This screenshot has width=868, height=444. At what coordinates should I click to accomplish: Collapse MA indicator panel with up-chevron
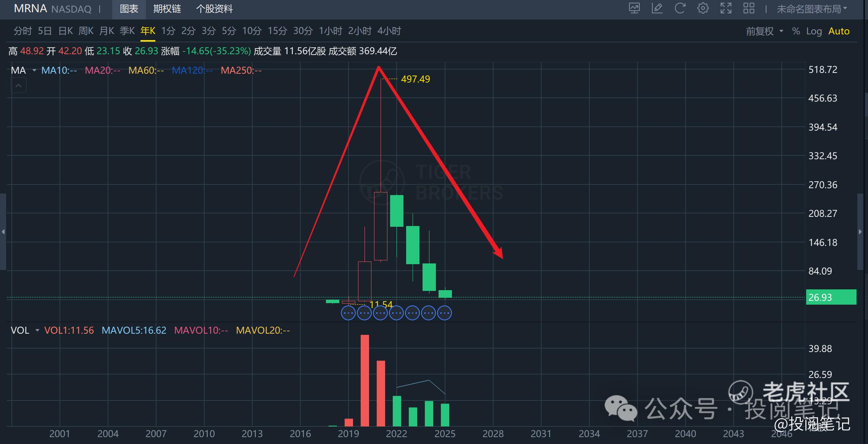point(18,86)
